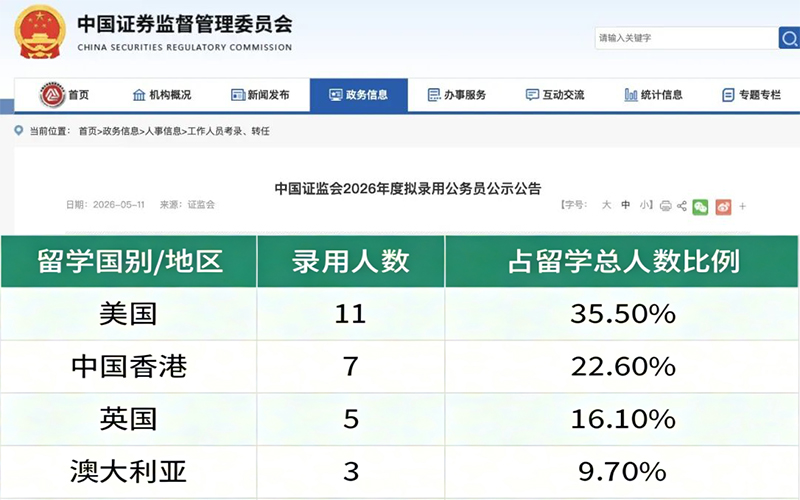Screen dimensions: 800x500
Task: Open the 互动交流 menu tab
Action: pos(555,95)
